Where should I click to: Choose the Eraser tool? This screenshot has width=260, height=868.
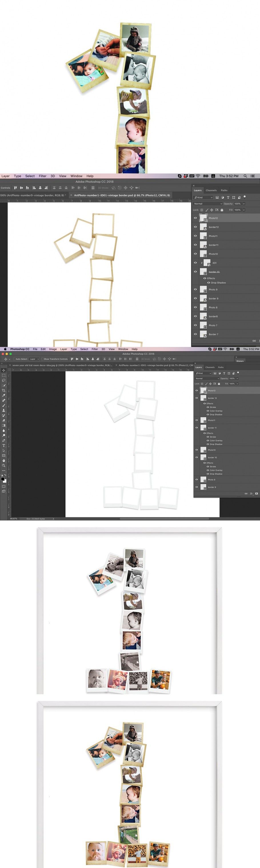4,420
